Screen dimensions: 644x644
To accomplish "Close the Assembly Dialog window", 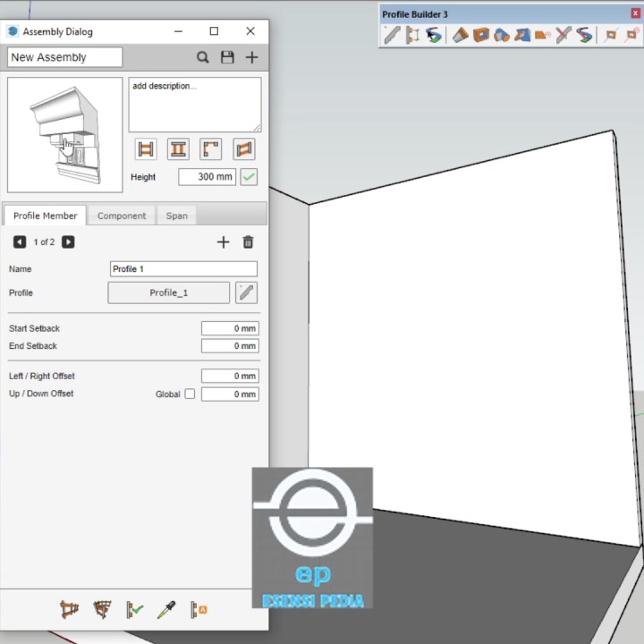I will (x=250, y=31).
